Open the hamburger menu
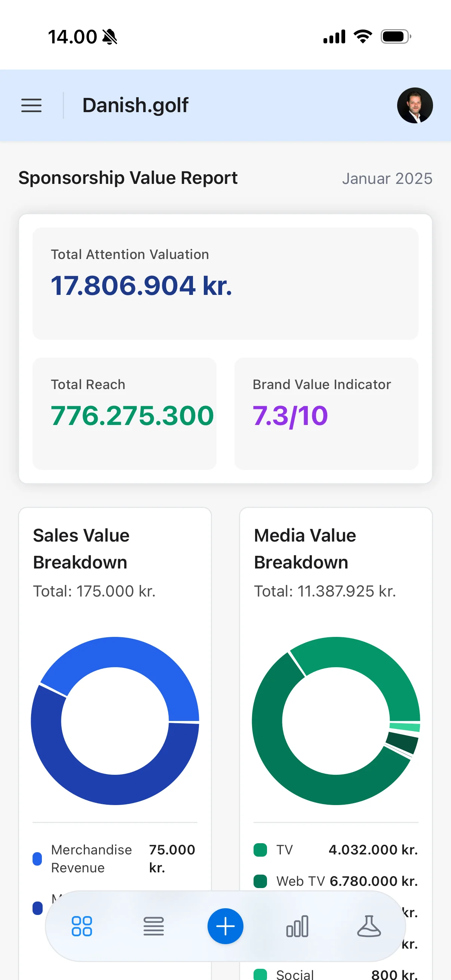This screenshot has width=451, height=980. 31,105
